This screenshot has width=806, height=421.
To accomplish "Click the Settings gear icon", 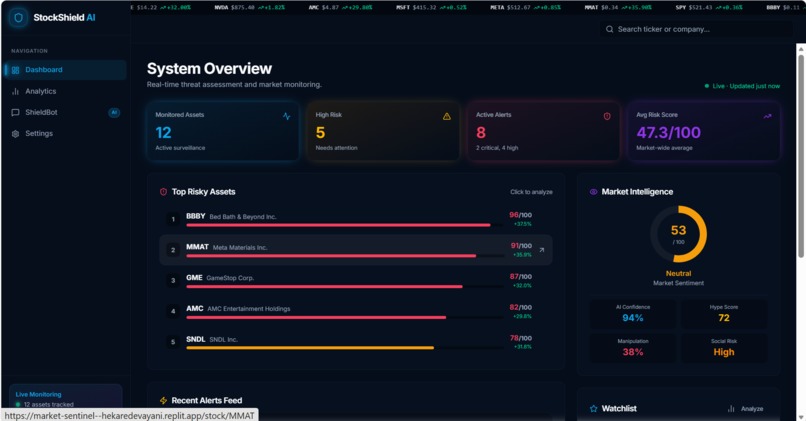I will pos(15,134).
